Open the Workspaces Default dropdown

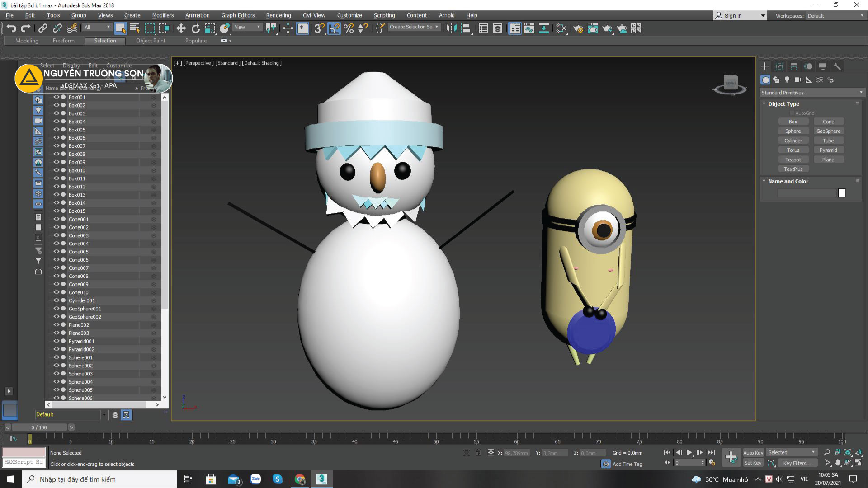(835, 16)
